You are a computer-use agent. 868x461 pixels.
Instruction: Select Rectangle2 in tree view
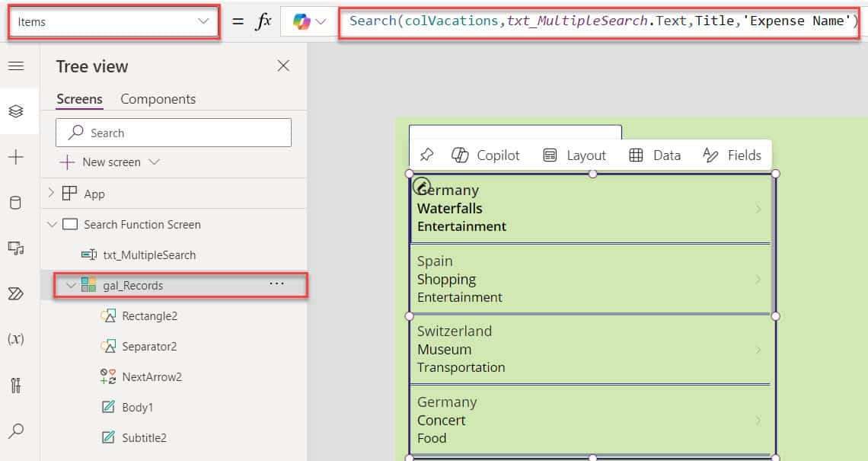149,315
